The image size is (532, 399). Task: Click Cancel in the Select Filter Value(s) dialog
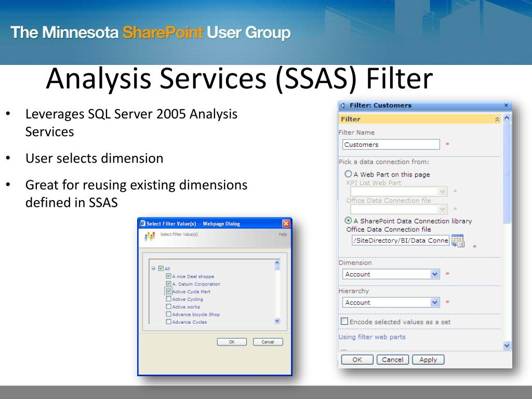click(268, 342)
